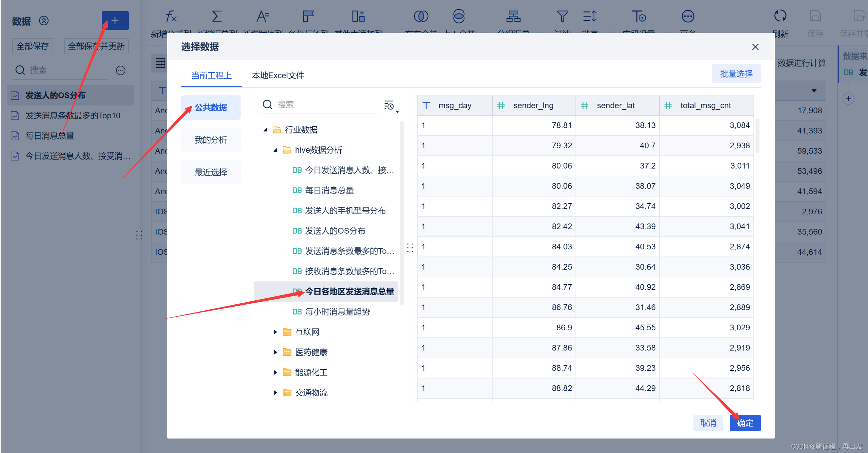
Task: Click the filter funnel icon
Action: click(x=562, y=16)
